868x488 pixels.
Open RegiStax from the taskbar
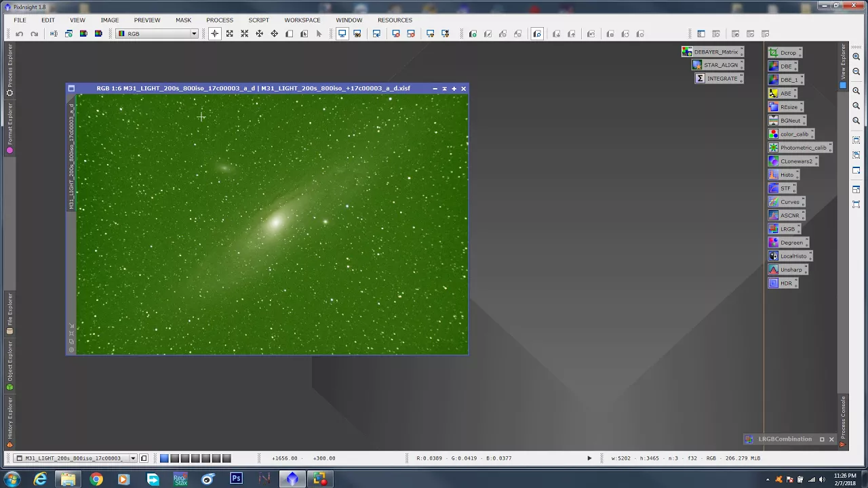point(180,479)
